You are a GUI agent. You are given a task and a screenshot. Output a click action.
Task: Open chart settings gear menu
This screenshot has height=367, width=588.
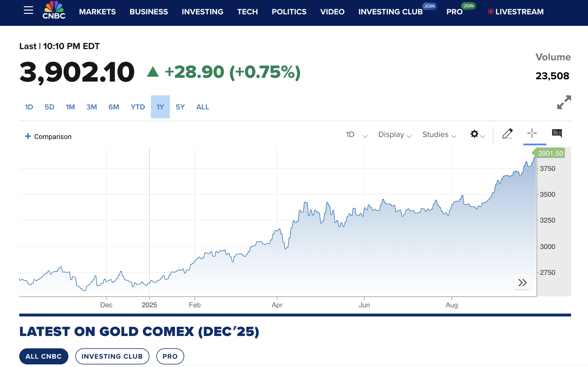coord(474,134)
